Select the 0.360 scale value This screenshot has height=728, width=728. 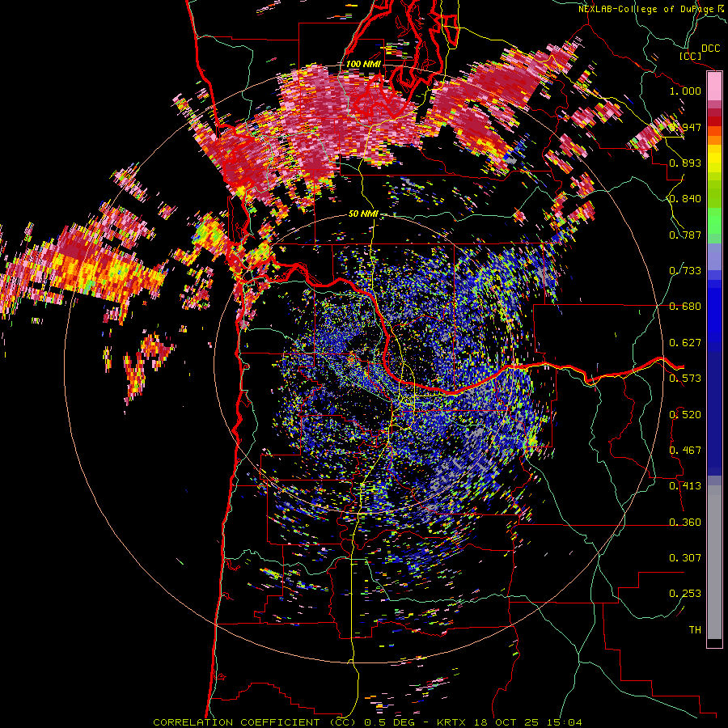point(685,523)
